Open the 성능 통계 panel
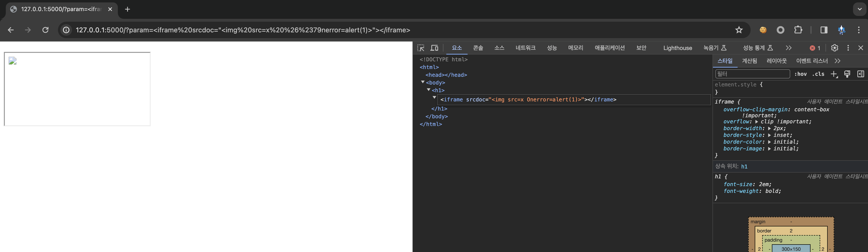Image resolution: width=868 pixels, height=252 pixels. pyautogui.click(x=758, y=48)
